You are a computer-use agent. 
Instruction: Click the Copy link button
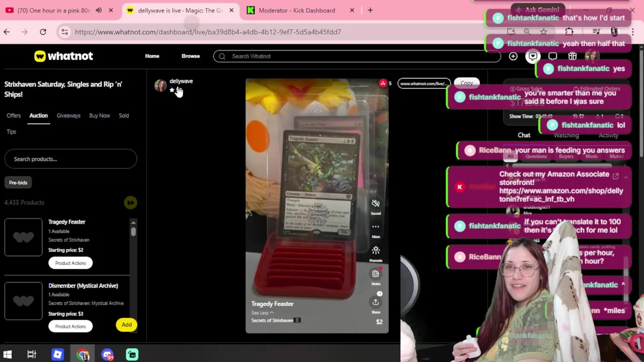coord(466,83)
